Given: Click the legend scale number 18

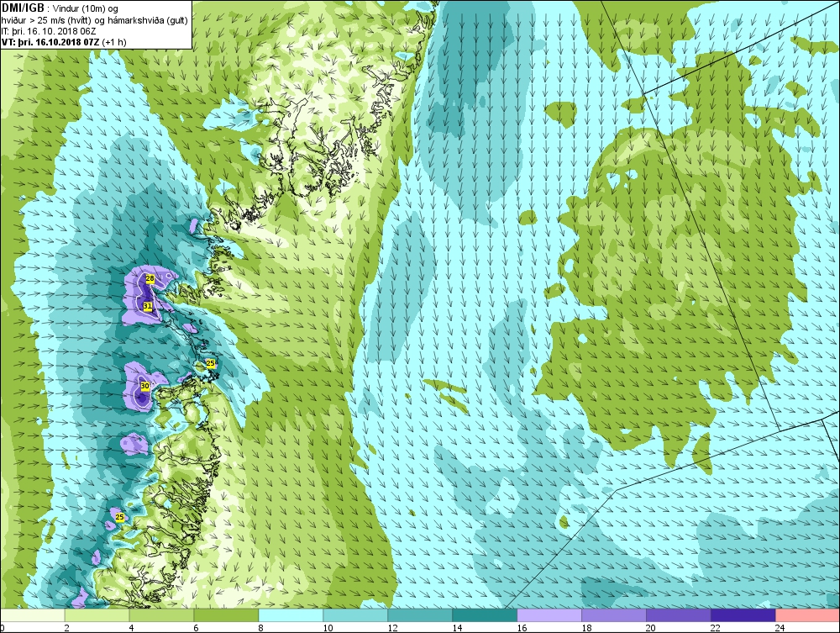Looking at the screenshot, I should [x=586, y=628].
